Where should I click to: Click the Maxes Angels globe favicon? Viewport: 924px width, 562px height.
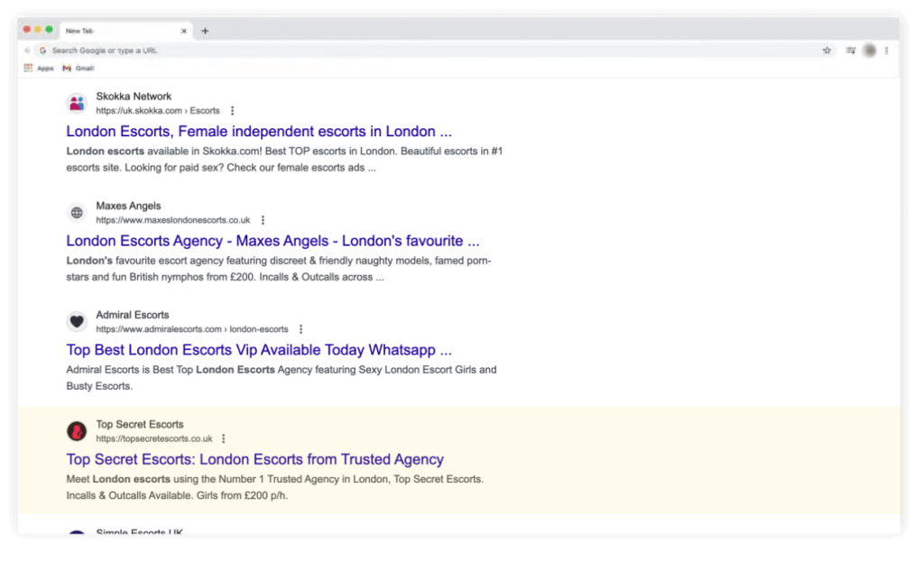[77, 213]
